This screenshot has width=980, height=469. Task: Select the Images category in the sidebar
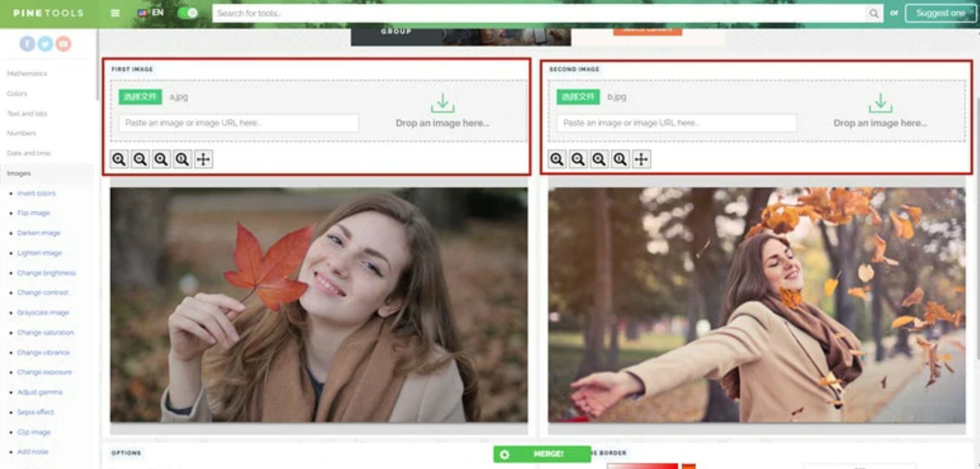tap(19, 173)
